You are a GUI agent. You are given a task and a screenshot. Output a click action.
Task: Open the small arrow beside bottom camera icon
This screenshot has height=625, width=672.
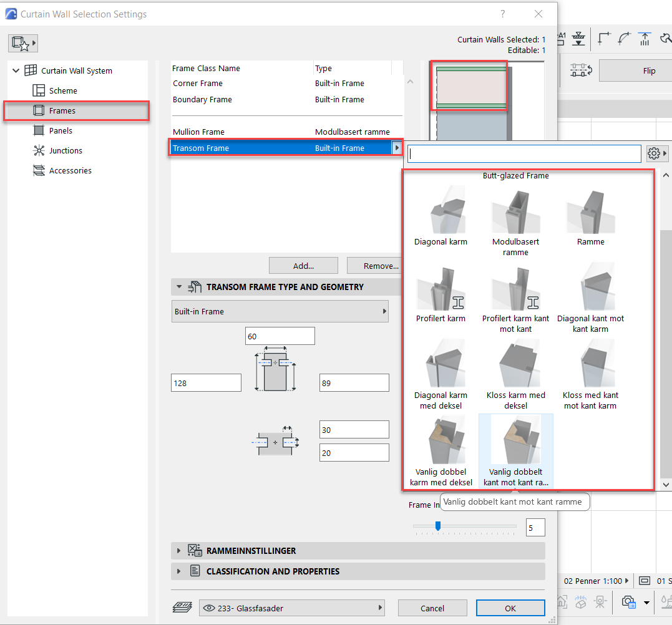tap(646, 603)
